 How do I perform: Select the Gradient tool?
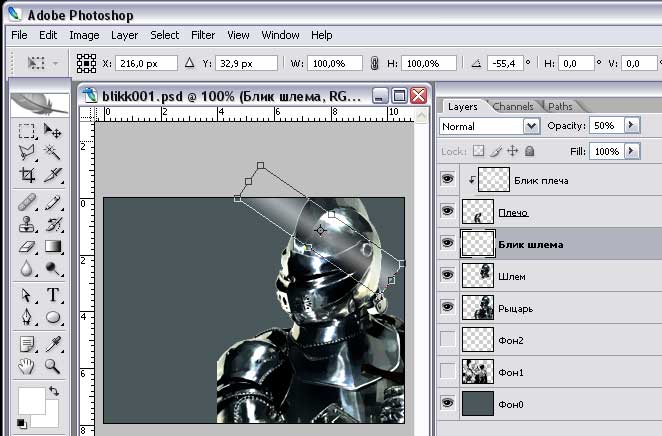pos(53,246)
